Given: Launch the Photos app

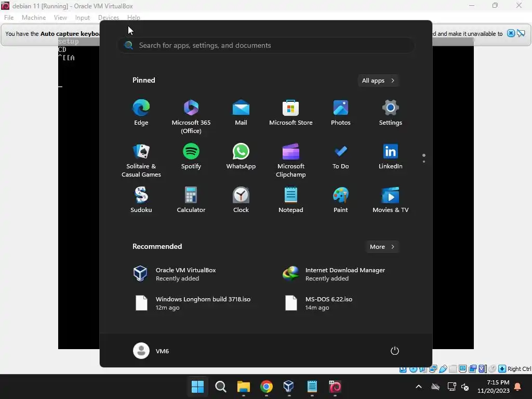Looking at the screenshot, I should (341, 113).
